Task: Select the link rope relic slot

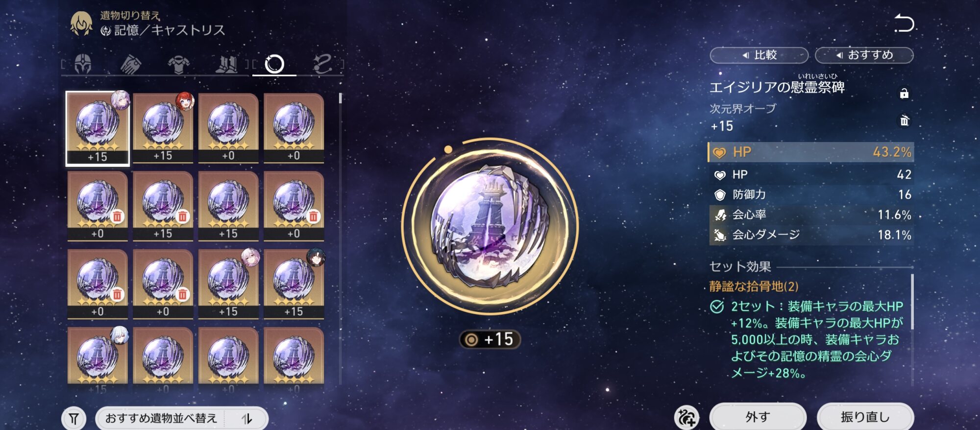Action: pos(322,64)
